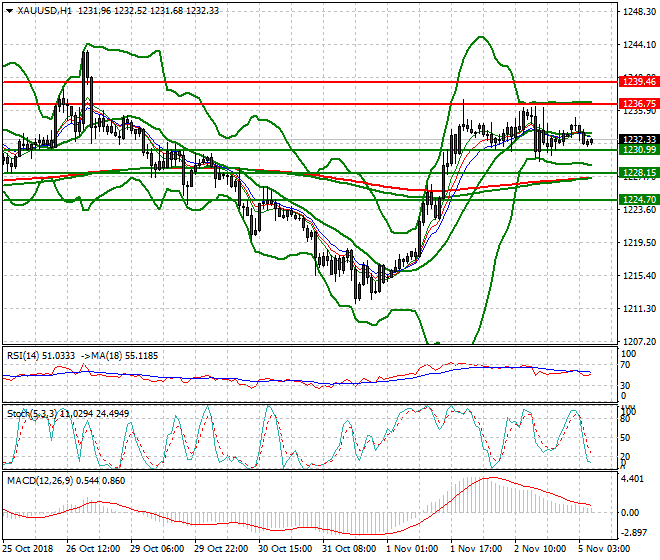Click the 29 Oct 22:00 time label

[x=221, y=549]
